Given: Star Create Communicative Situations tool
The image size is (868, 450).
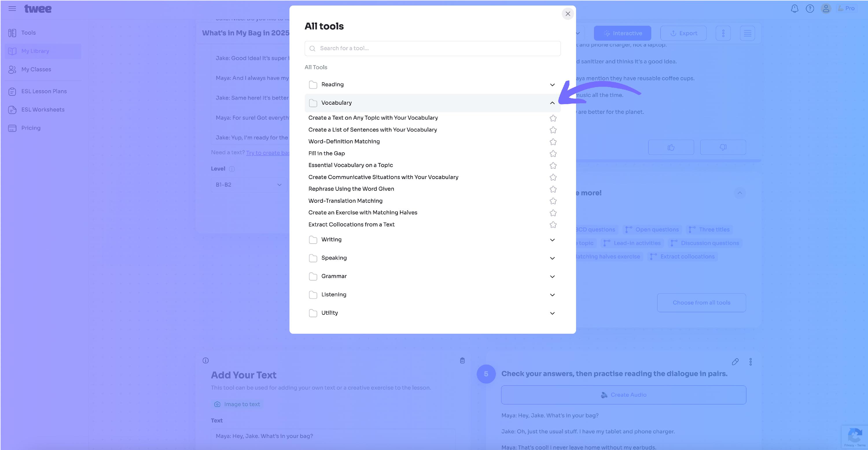Looking at the screenshot, I should click(553, 177).
